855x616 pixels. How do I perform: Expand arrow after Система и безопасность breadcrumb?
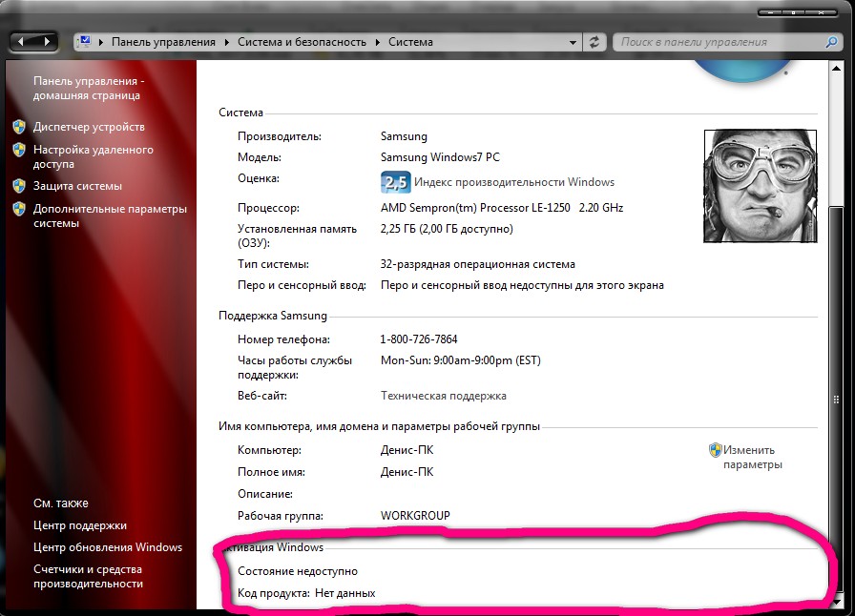tap(377, 42)
